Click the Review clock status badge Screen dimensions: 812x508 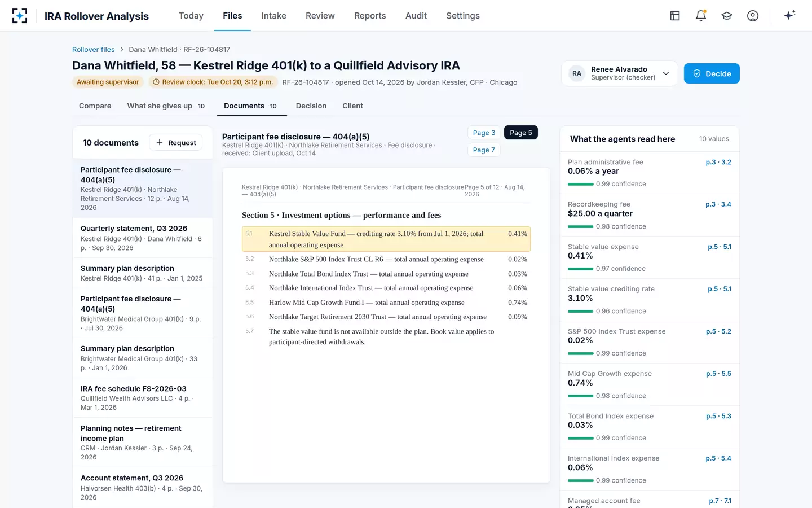coord(213,82)
